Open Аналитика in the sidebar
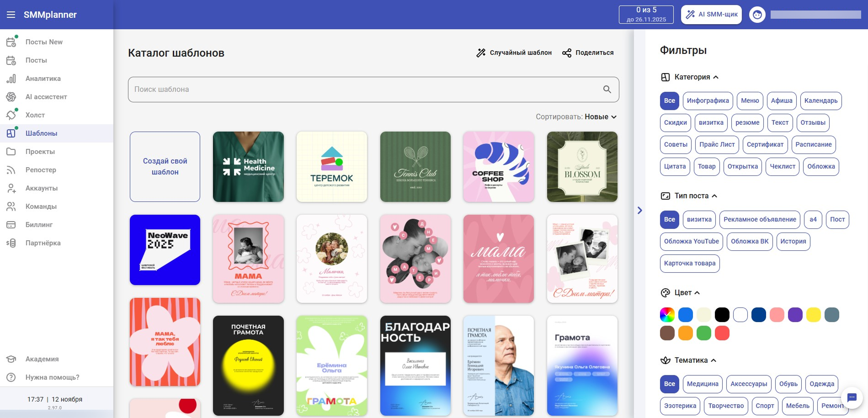Screen dimensions: 868x418 point(57,79)
